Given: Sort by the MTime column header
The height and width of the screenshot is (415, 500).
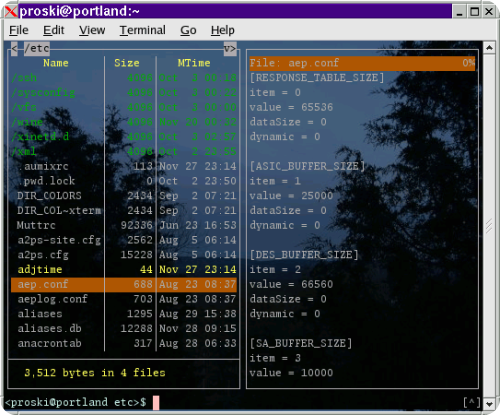Looking at the screenshot, I should (194, 63).
